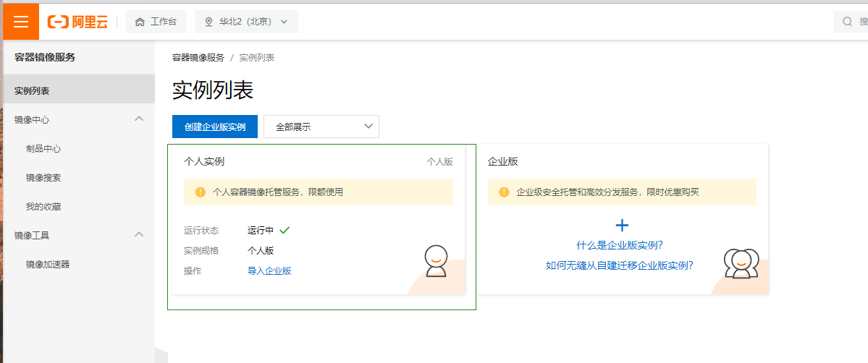
Task: Click the 导入企业版 link
Action: pyautogui.click(x=269, y=271)
